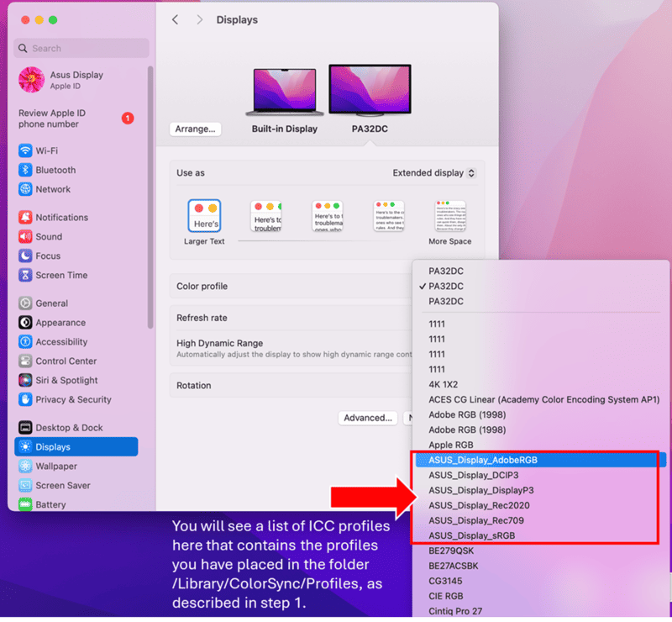Open the Asus Display Apple ID avatar
Viewport: 672px width, 622px height.
[x=31, y=80]
